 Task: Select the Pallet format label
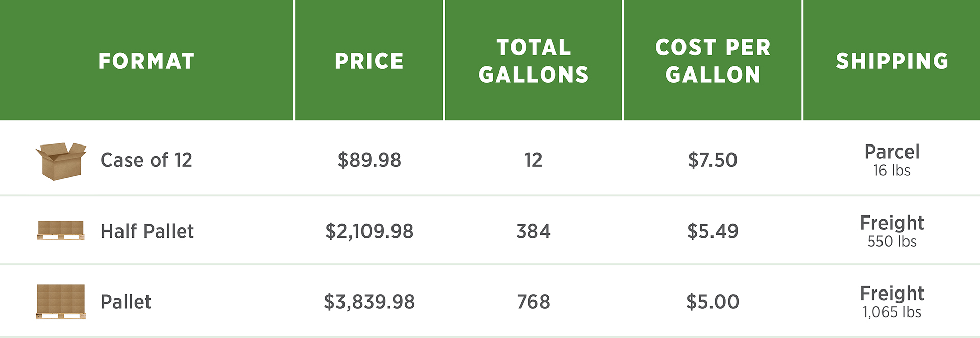pyautogui.click(x=126, y=302)
